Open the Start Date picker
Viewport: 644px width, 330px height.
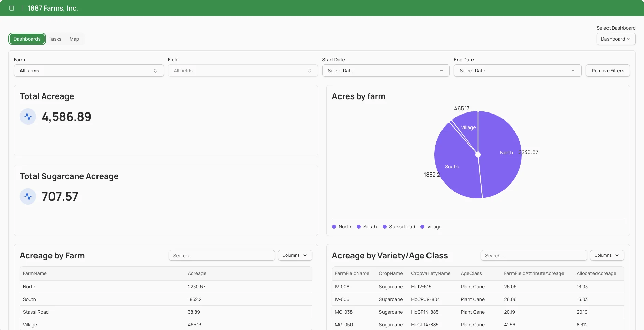[386, 71]
